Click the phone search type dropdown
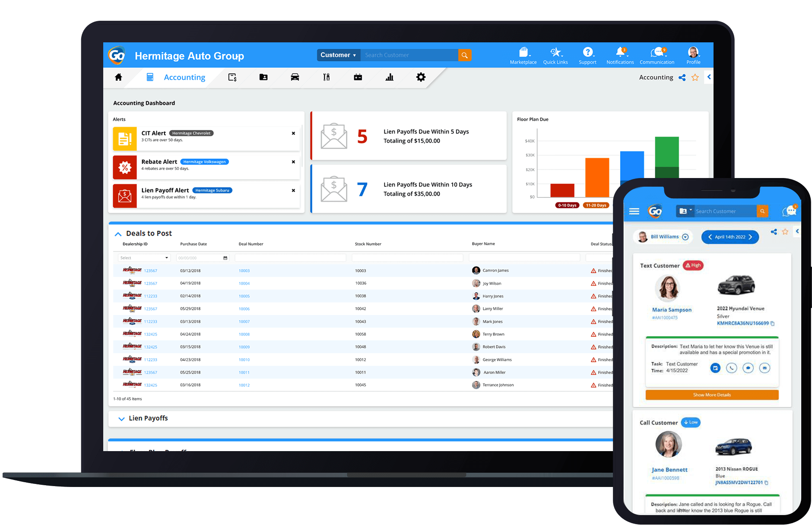 click(x=685, y=211)
